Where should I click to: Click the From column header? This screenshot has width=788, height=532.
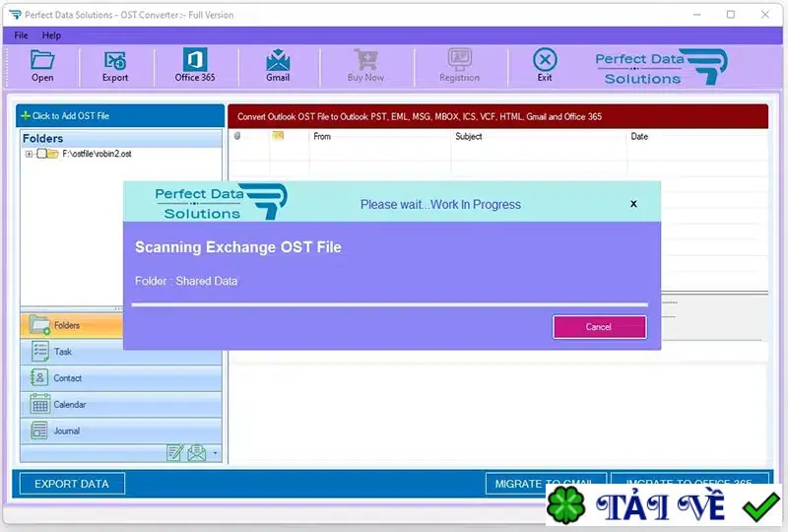(x=380, y=136)
